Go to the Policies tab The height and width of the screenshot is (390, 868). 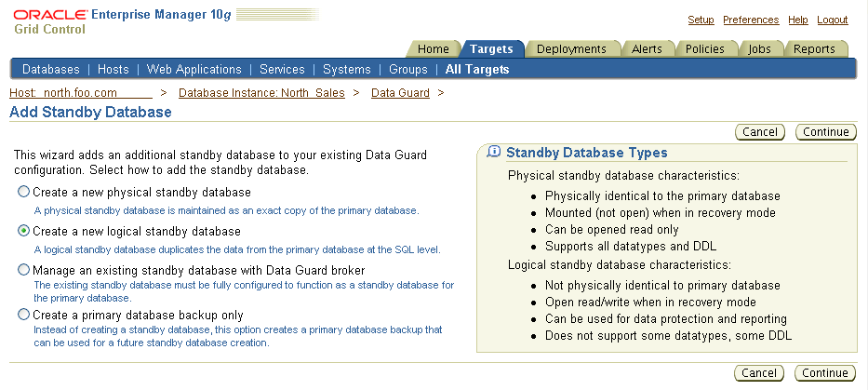point(704,49)
